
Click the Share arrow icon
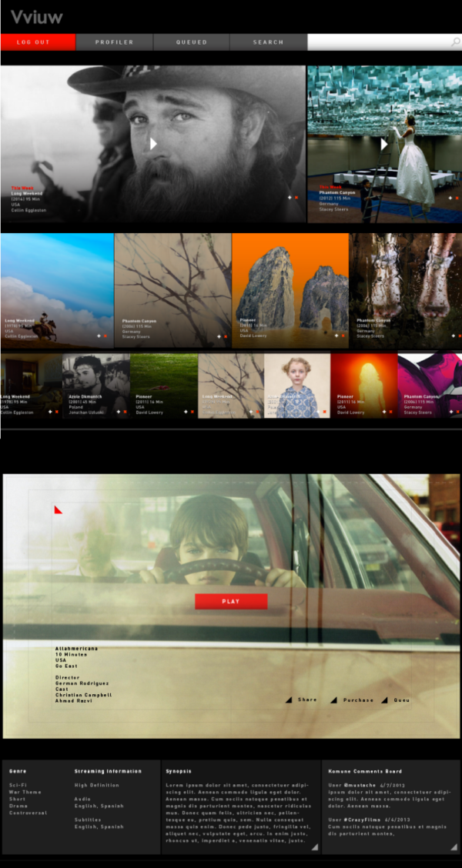pyautogui.click(x=289, y=700)
